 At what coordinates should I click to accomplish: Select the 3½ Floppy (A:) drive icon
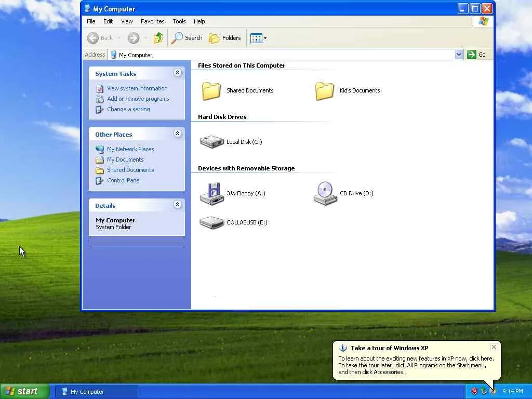tap(212, 194)
